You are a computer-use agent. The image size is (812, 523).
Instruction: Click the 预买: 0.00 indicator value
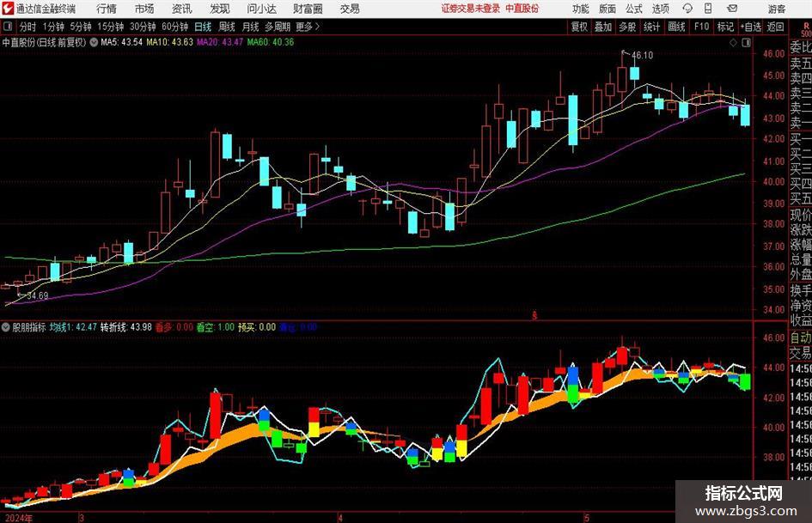[x=257, y=327]
